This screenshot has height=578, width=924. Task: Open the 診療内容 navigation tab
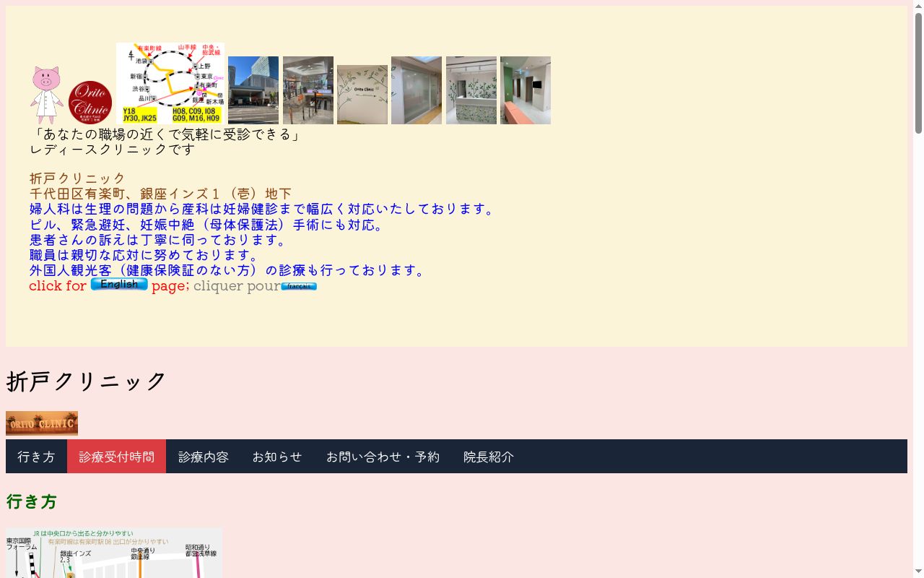pyautogui.click(x=204, y=457)
